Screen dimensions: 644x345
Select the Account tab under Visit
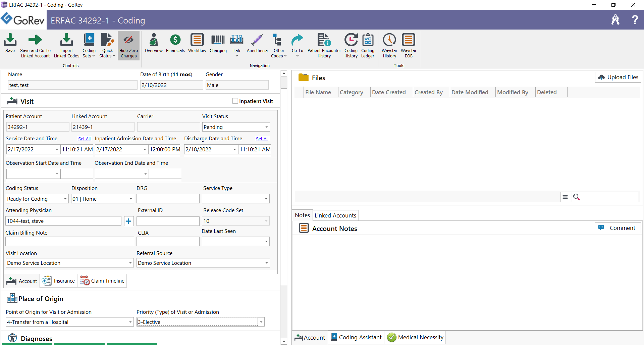[x=22, y=281]
